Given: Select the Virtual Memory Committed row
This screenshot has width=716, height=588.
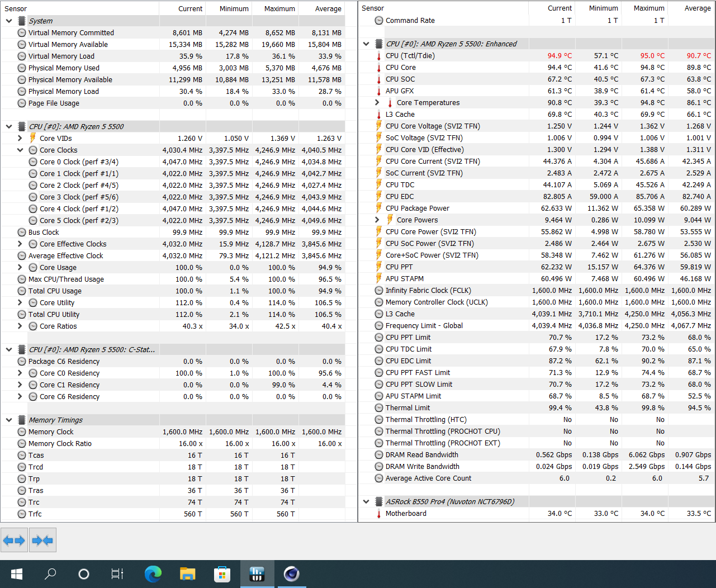Looking at the screenshot, I should [173, 32].
